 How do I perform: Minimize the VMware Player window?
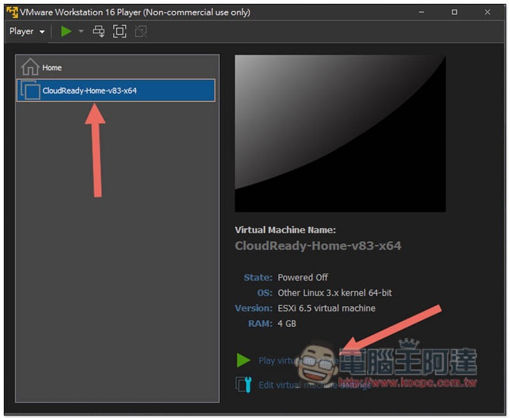pos(421,12)
